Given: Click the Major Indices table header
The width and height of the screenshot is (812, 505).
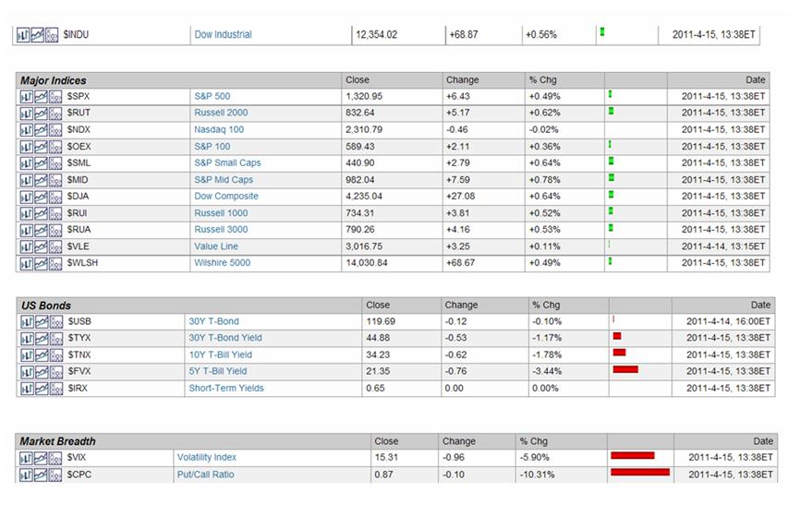Looking at the screenshot, I should point(54,80).
